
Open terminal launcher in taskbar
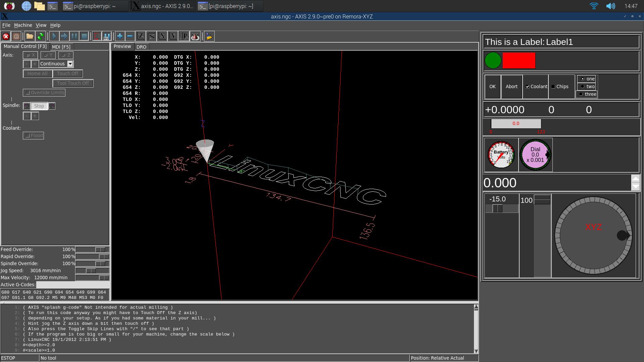click(x=52, y=6)
